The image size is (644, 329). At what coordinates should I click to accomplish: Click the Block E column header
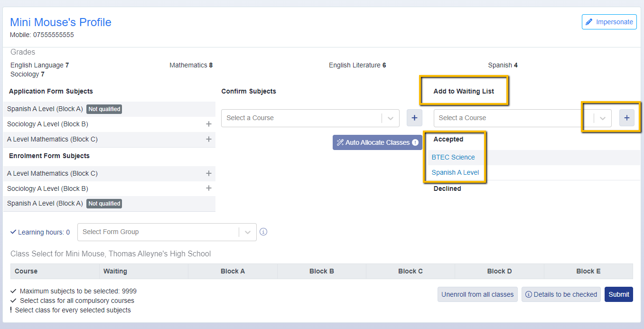tap(588, 271)
